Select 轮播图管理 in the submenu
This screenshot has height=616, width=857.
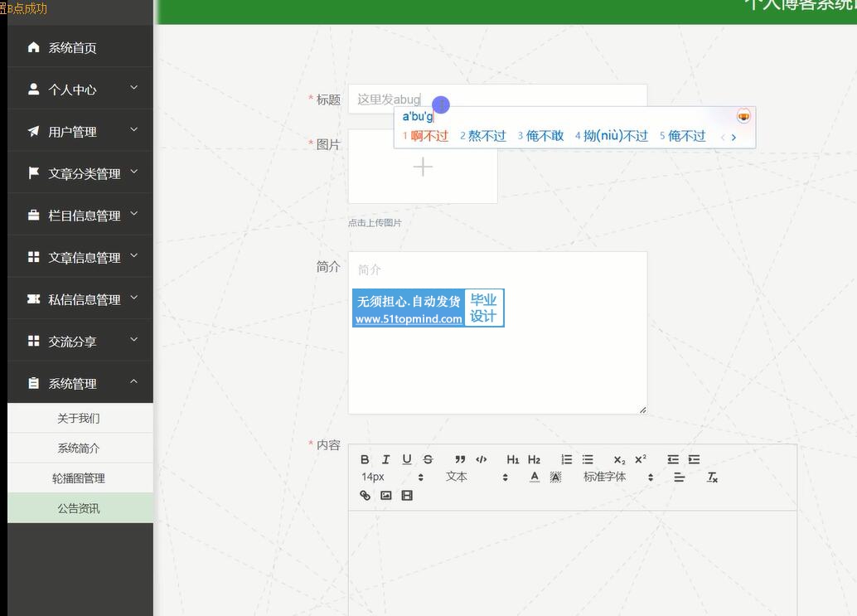pos(79,478)
